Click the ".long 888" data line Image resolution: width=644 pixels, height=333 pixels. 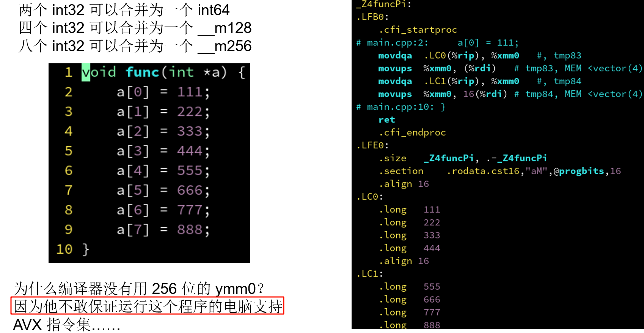[410, 325]
